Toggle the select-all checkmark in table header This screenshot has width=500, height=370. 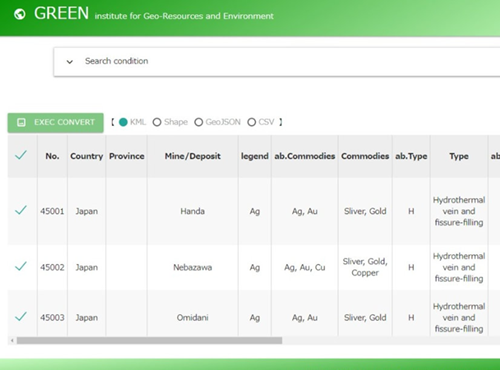pos(21,155)
